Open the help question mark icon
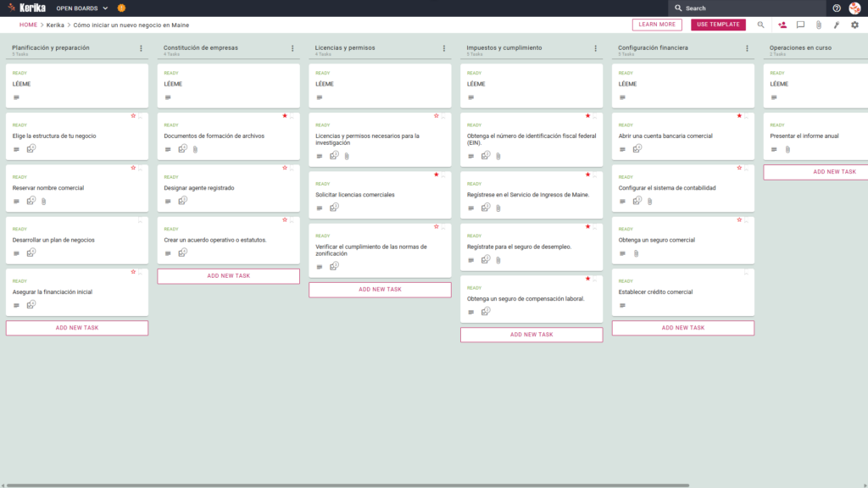Image resolution: width=868 pixels, height=488 pixels. (837, 8)
